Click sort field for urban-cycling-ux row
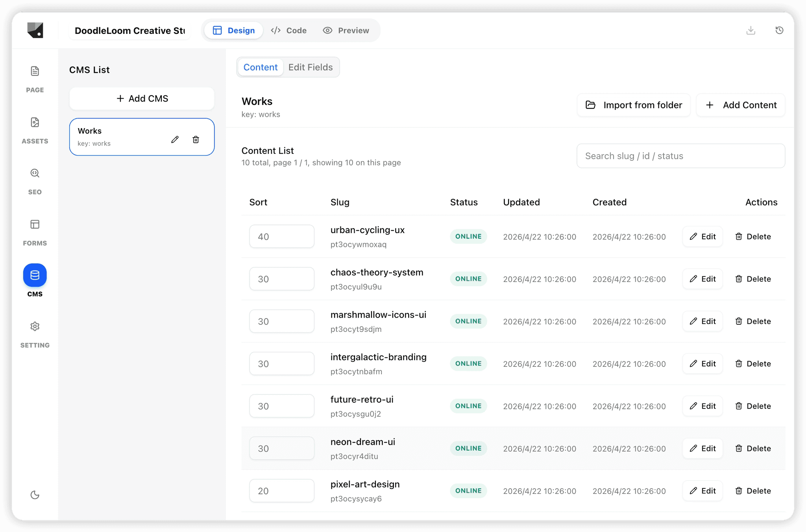Image resolution: width=806 pixels, height=532 pixels. click(281, 236)
